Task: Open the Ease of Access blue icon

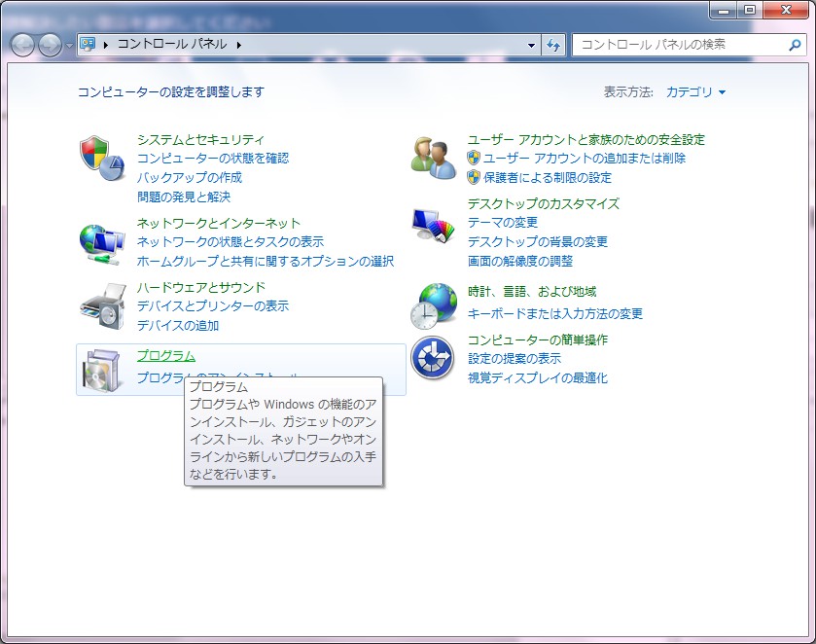Action: [x=433, y=358]
